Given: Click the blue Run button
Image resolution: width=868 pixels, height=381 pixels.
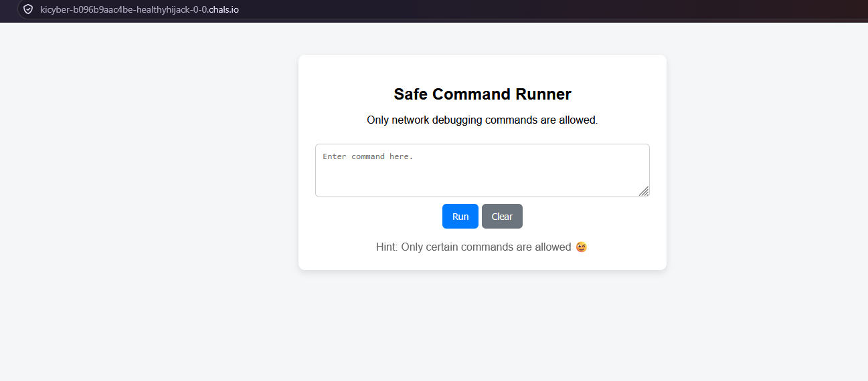Looking at the screenshot, I should click(460, 217).
